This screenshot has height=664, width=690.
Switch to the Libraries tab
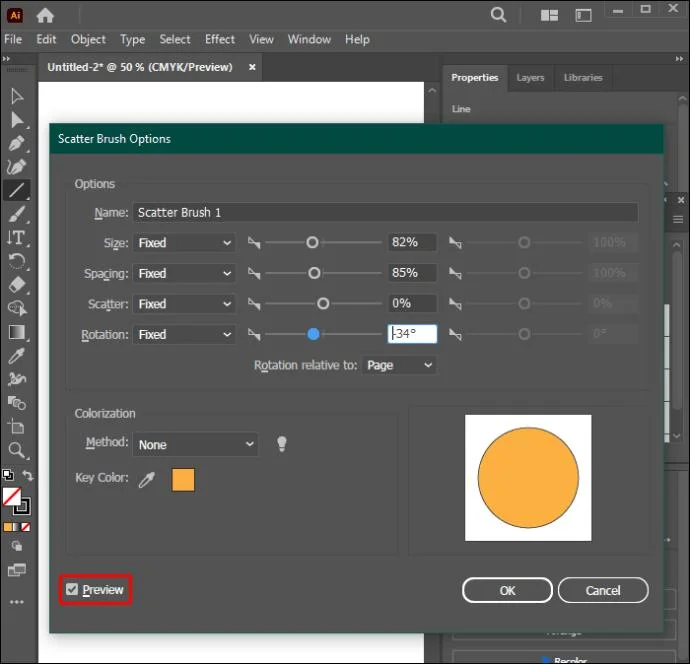(x=583, y=78)
